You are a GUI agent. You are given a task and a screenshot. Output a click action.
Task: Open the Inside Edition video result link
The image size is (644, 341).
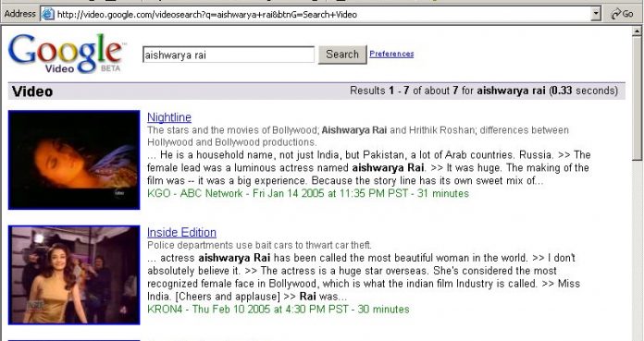(181, 232)
